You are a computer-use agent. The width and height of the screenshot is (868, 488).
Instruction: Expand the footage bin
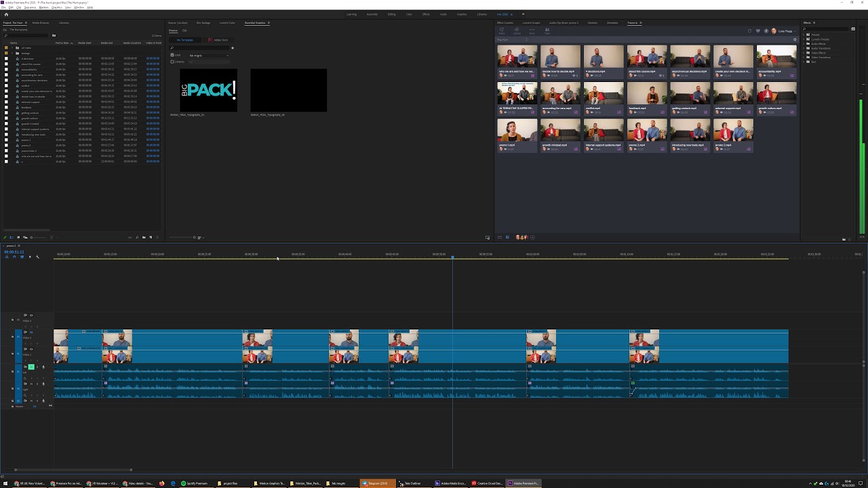click(x=12, y=53)
